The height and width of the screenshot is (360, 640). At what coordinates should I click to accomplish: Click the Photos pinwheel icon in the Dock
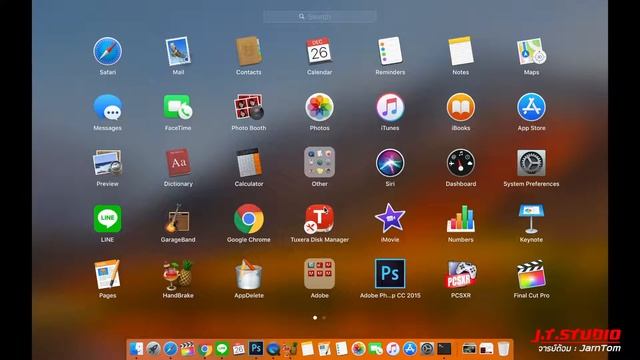(358, 349)
